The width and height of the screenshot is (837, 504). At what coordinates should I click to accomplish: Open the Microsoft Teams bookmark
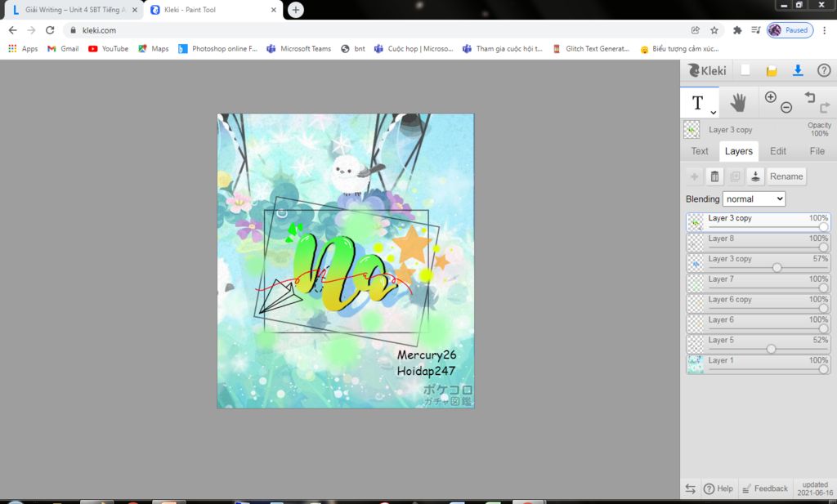click(x=299, y=48)
